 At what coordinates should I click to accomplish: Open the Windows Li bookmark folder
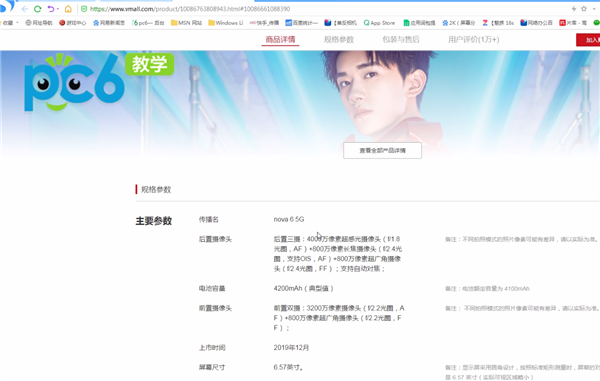225,23
